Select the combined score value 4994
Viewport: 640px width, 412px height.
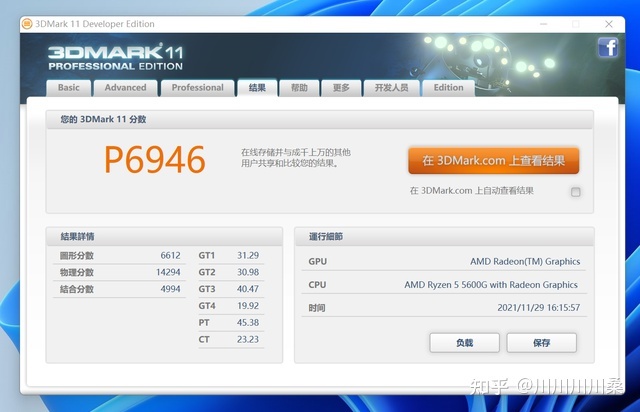coord(170,289)
